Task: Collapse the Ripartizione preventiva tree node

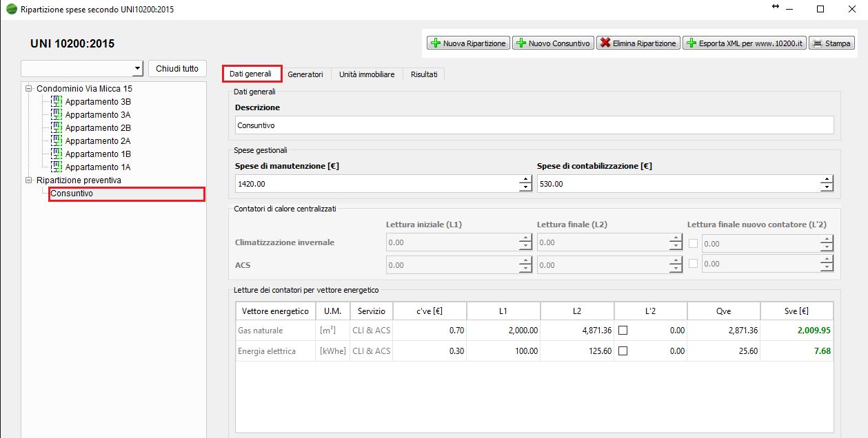Action: coord(29,180)
